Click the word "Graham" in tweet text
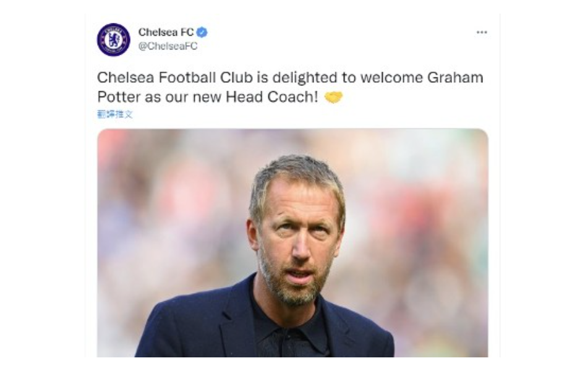Screen dimensions: 572x392 click(x=455, y=78)
